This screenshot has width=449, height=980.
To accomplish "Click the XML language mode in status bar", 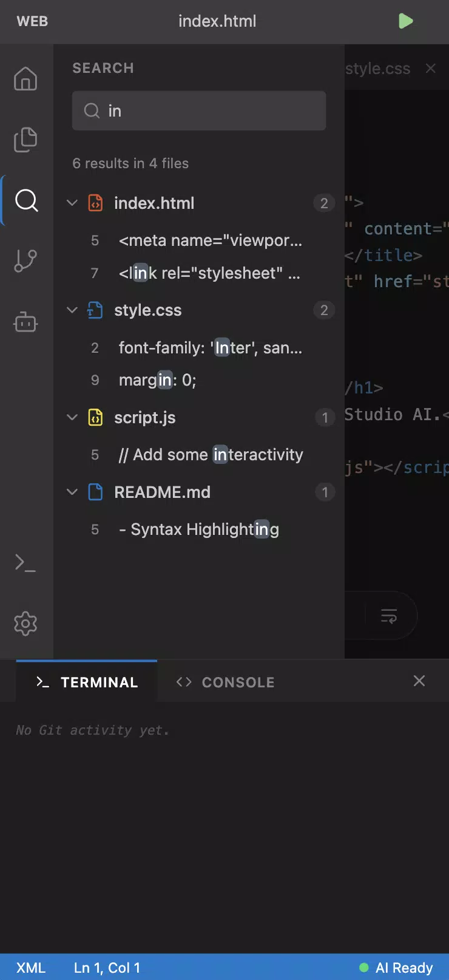I will click(31, 968).
